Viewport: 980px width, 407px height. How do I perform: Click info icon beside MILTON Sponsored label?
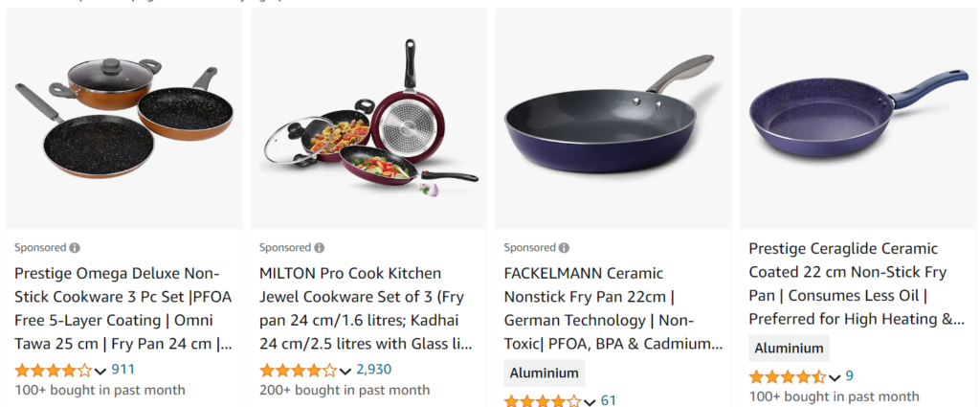tap(320, 247)
